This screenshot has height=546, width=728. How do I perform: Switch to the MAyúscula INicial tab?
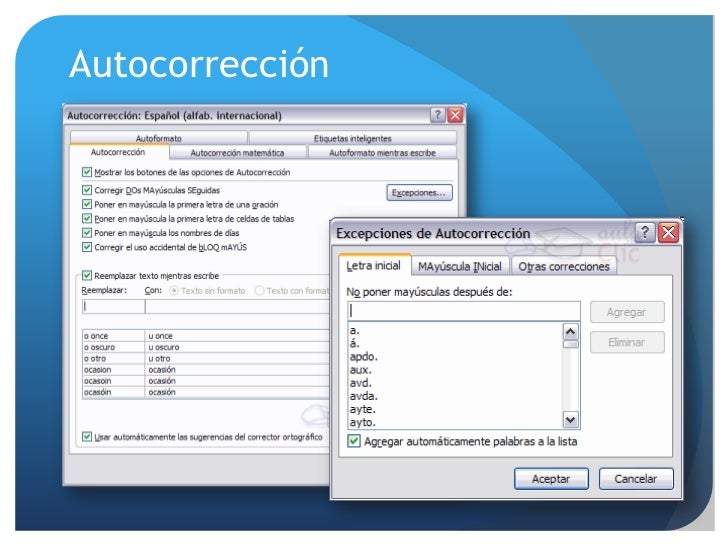(x=460, y=267)
